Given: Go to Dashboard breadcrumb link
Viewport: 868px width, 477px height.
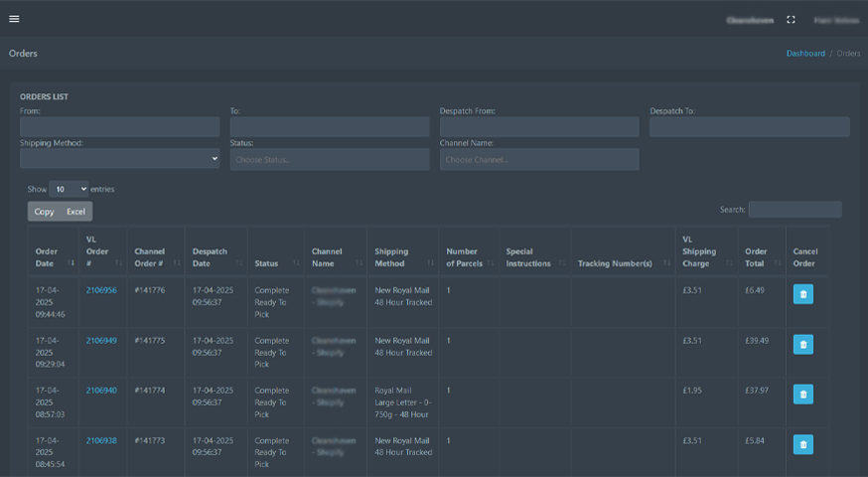Looking at the screenshot, I should tap(805, 54).
